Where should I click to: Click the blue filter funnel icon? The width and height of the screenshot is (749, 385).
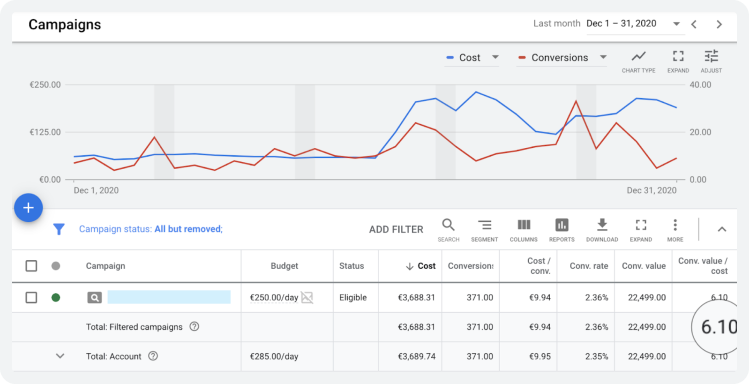pos(58,229)
